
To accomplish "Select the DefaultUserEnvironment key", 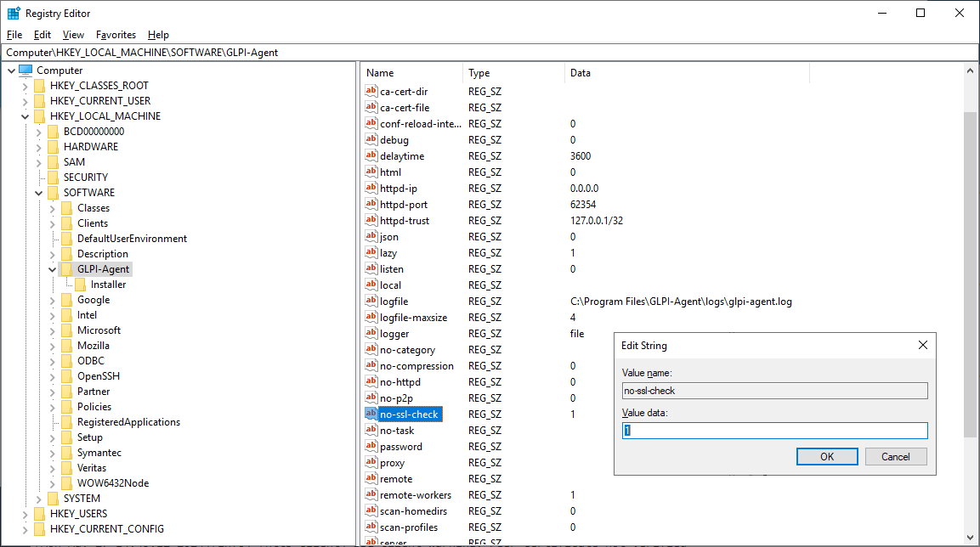I will pyautogui.click(x=132, y=239).
